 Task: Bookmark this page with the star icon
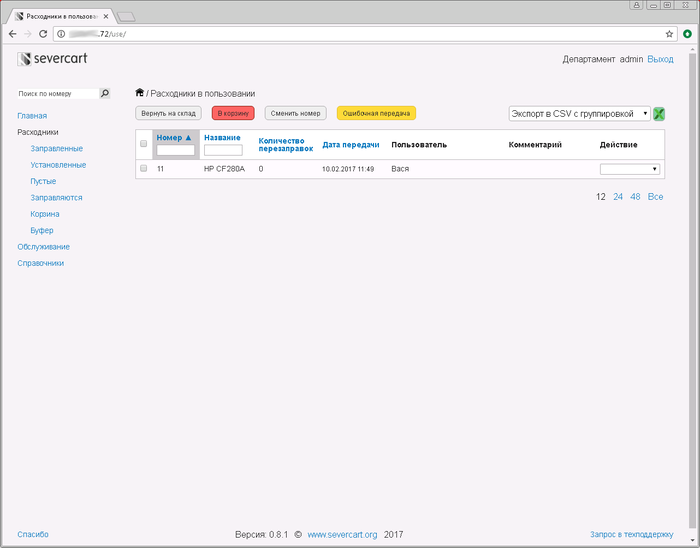point(669,34)
